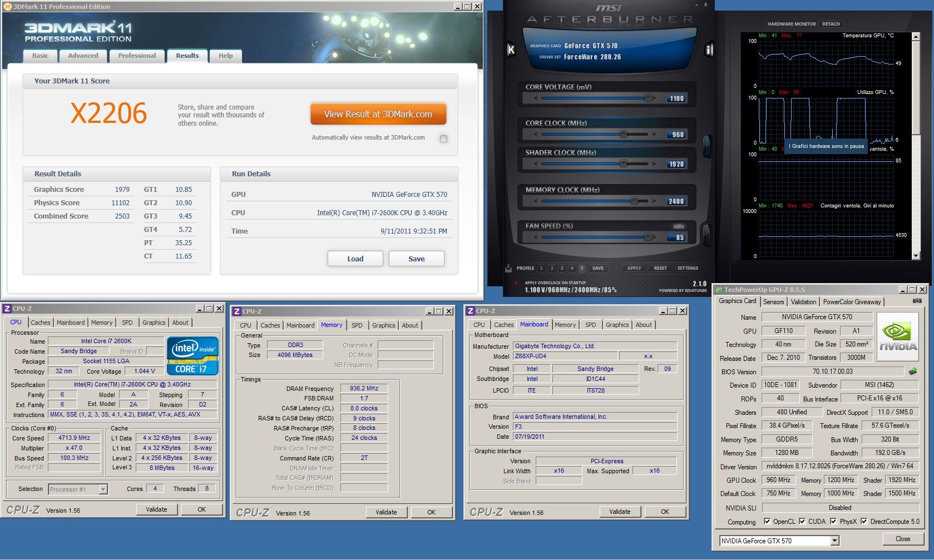Click Validate in the Memory CPU-Z window
The image size is (934, 560).
coord(386,512)
